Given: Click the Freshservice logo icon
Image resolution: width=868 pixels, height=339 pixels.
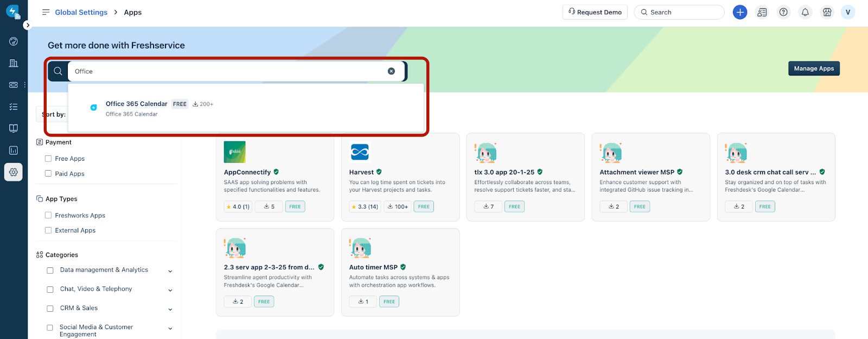Looking at the screenshot, I should pyautogui.click(x=13, y=11).
